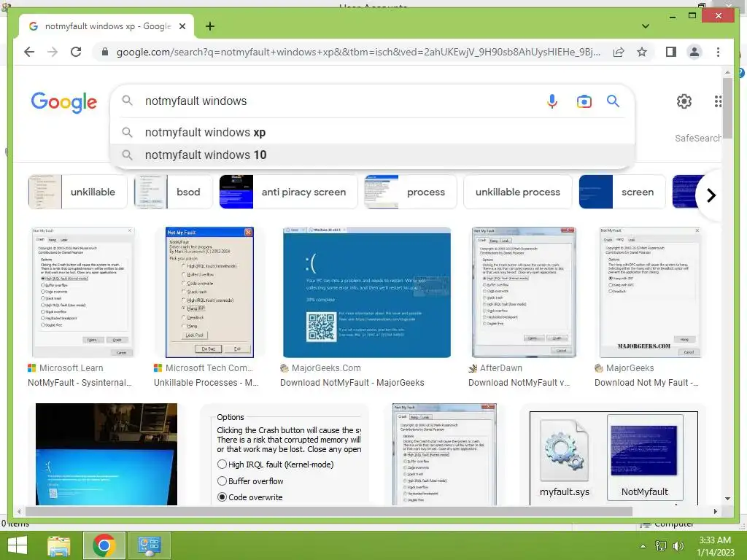The width and height of the screenshot is (747, 560).
Task: Open AfterDawn NotMyFault thumbnail
Action: pyautogui.click(x=524, y=292)
